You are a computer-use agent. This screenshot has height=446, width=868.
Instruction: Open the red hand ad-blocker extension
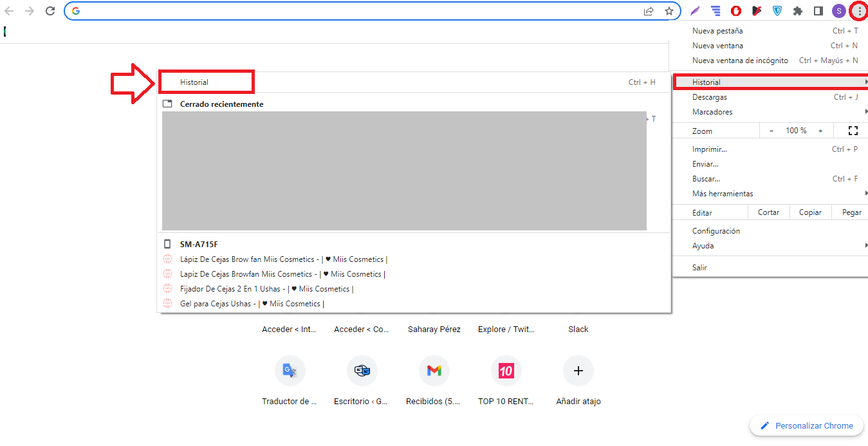[x=736, y=11]
